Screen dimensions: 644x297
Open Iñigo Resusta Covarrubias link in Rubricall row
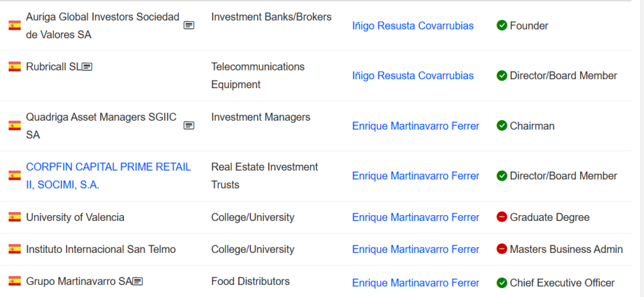tap(413, 76)
